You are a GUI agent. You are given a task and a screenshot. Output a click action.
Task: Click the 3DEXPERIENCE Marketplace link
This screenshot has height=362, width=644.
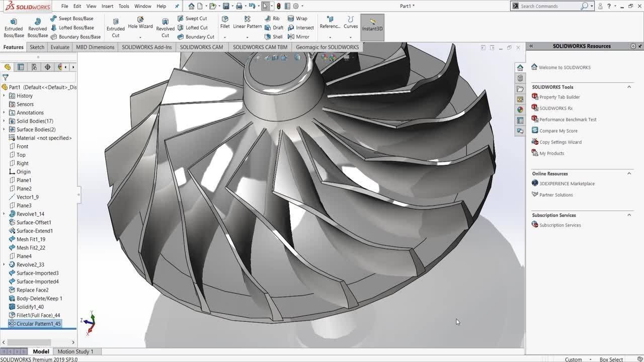[x=567, y=184]
